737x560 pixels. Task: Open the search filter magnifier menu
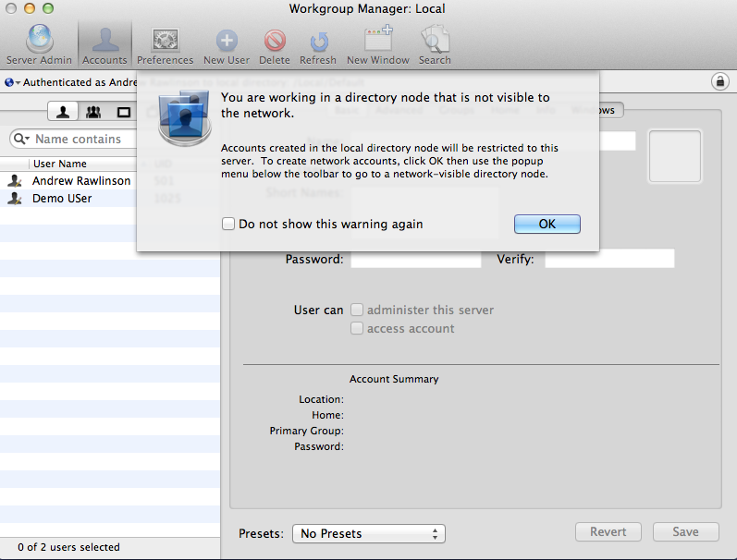pyautogui.click(x=21, y=139)
